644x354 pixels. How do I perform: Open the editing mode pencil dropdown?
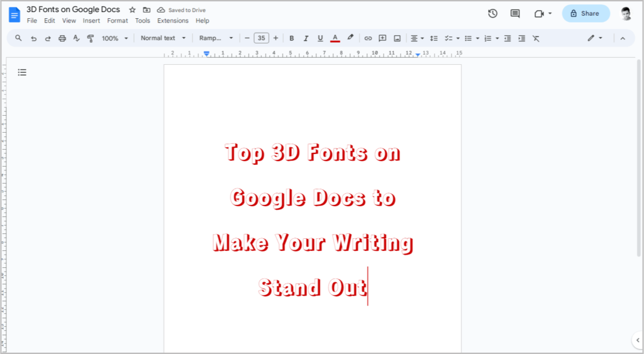point(595,38)
